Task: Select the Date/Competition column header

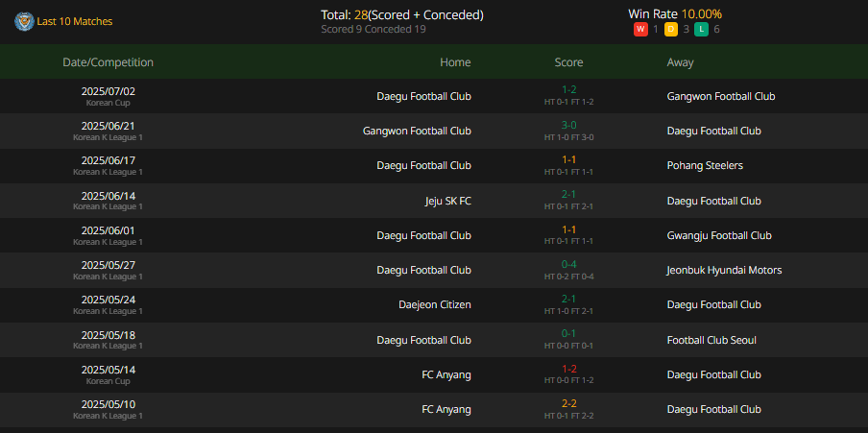Action: point(108,62)
